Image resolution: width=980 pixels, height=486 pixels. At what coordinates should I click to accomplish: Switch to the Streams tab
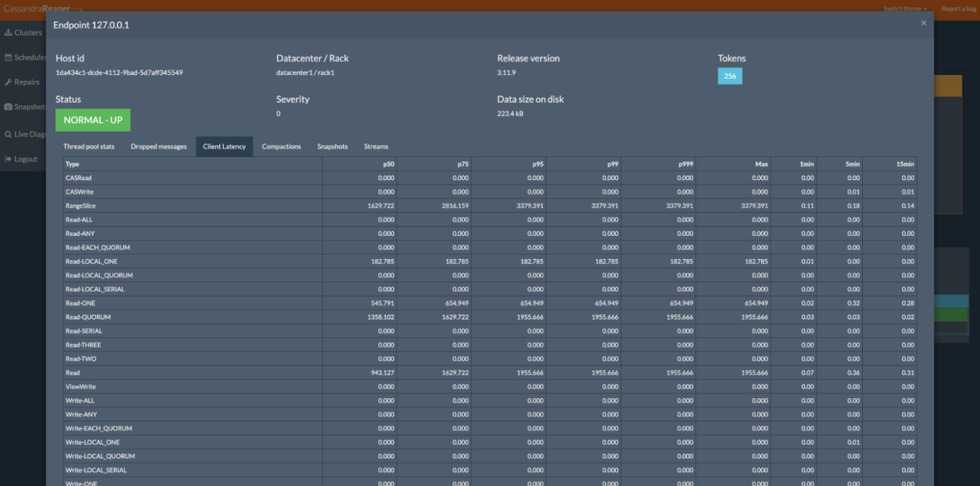[x=376, y=146]
